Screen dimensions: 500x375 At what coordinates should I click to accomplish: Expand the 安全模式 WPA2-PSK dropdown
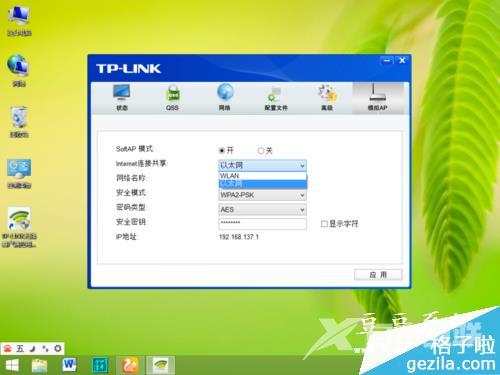262,195
